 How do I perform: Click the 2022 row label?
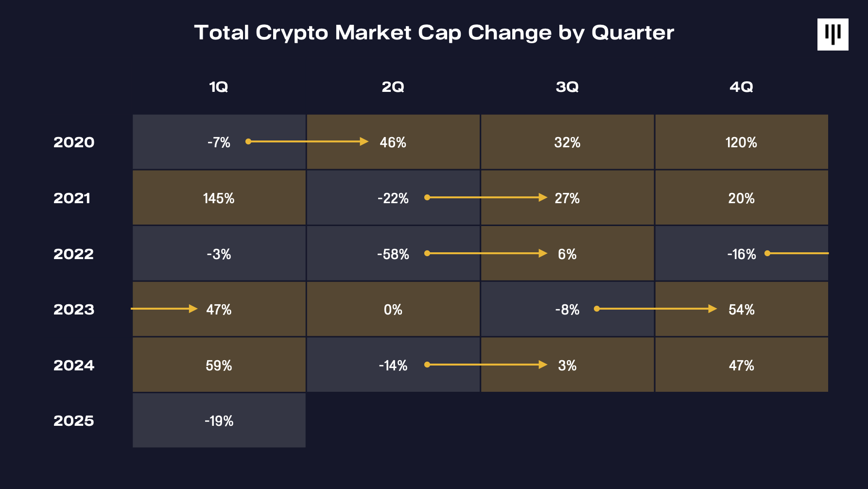[x=74, y=254]
